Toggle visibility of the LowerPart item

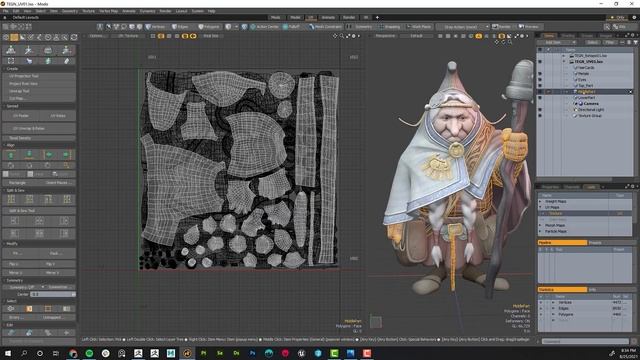(x=540, y=98)
